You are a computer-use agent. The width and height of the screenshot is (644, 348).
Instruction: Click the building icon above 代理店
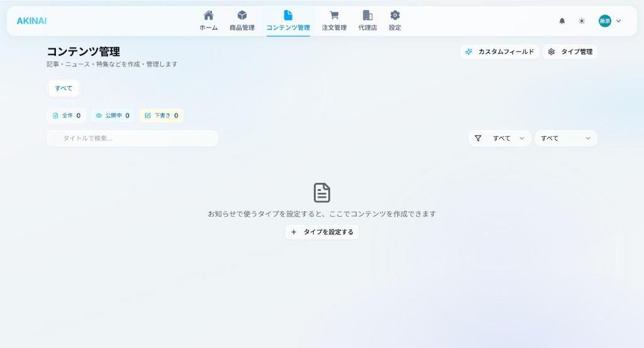tap(367, 15)
